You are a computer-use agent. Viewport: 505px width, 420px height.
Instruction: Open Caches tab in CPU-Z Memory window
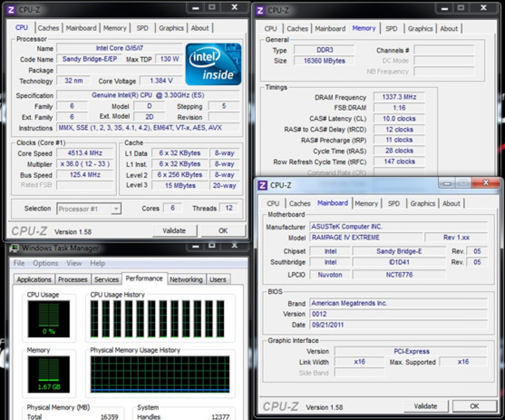tap(297, 29)
